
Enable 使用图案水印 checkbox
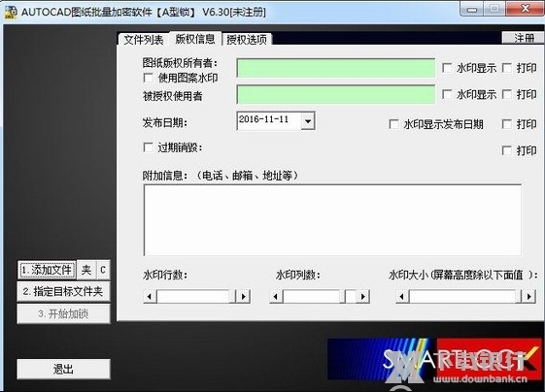(x=148, y=78)
